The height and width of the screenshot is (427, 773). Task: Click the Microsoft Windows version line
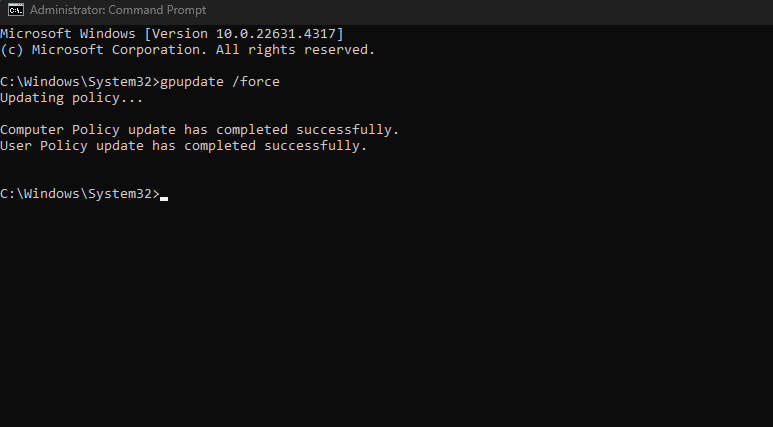click(x=172, y=34)
